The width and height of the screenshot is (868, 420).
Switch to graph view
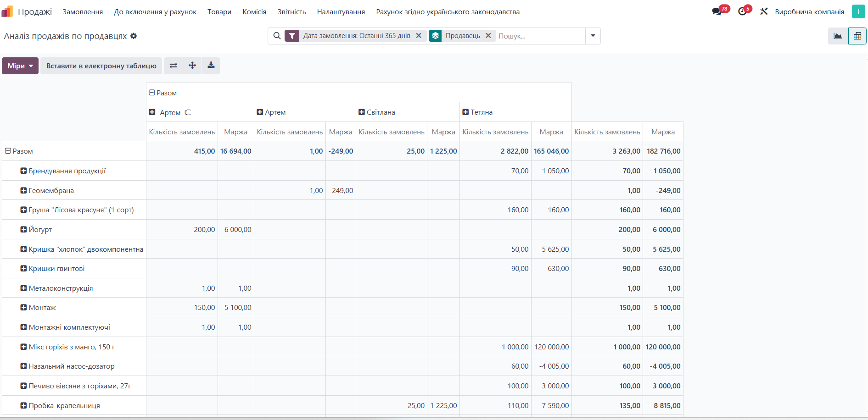click(x=838, y=36)
